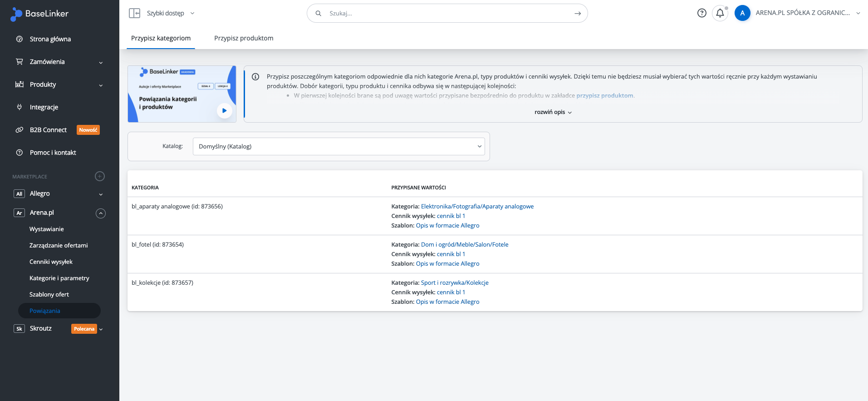Click cennik bl 1 for bl_aparaty analogowe

[x=451, y=216]
